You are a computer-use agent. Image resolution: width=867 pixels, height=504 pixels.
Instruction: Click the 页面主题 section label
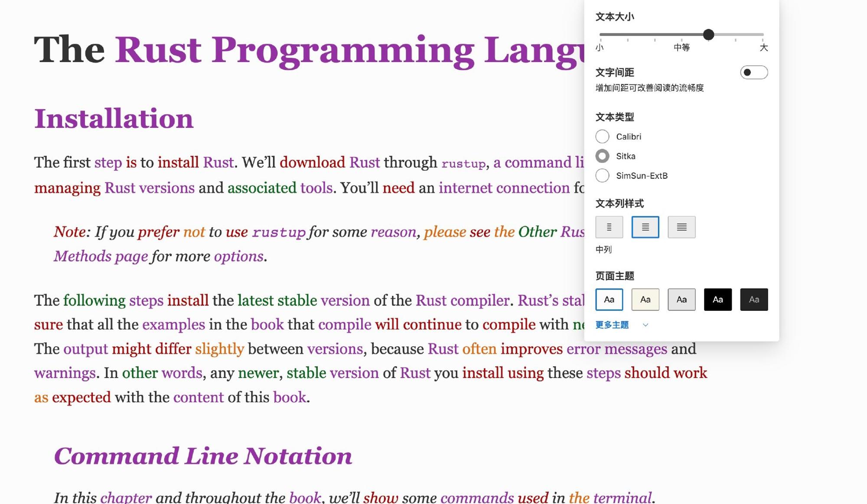[615, 276]
